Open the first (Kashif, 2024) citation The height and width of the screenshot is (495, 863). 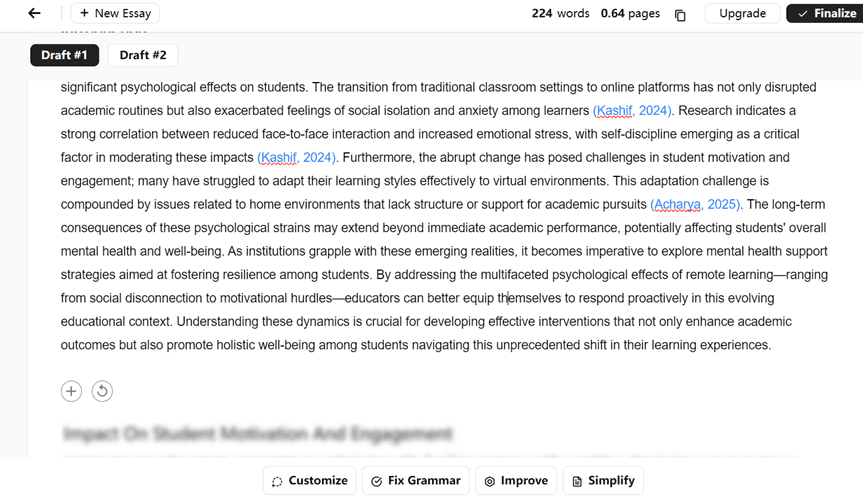[633, 111]
